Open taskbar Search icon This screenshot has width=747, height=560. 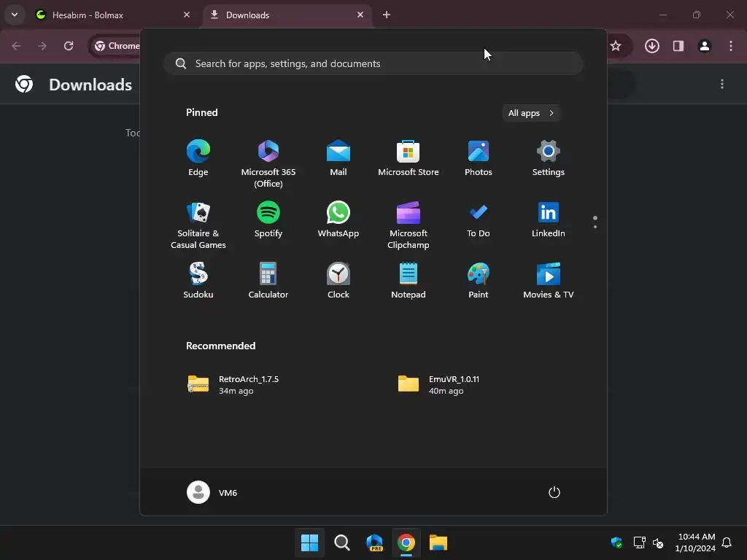341,542
